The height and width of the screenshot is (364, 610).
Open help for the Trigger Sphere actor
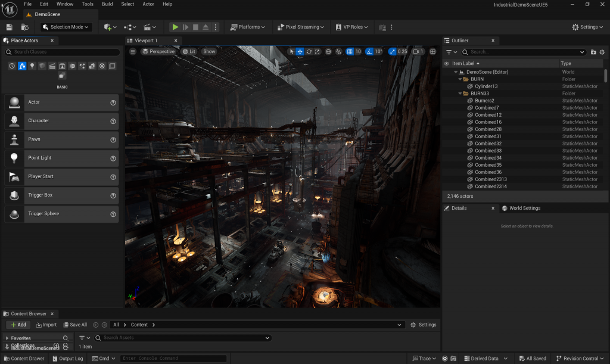[113, 214]
